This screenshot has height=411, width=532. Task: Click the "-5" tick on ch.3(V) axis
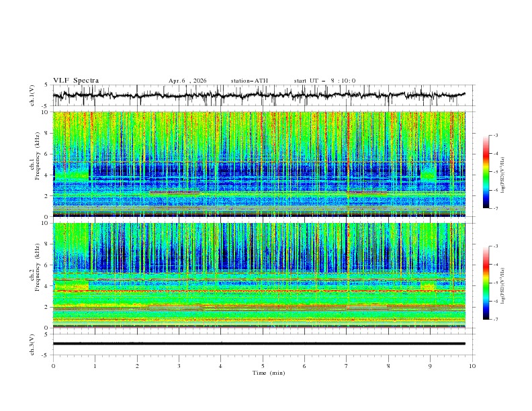(x=46, y=355)
